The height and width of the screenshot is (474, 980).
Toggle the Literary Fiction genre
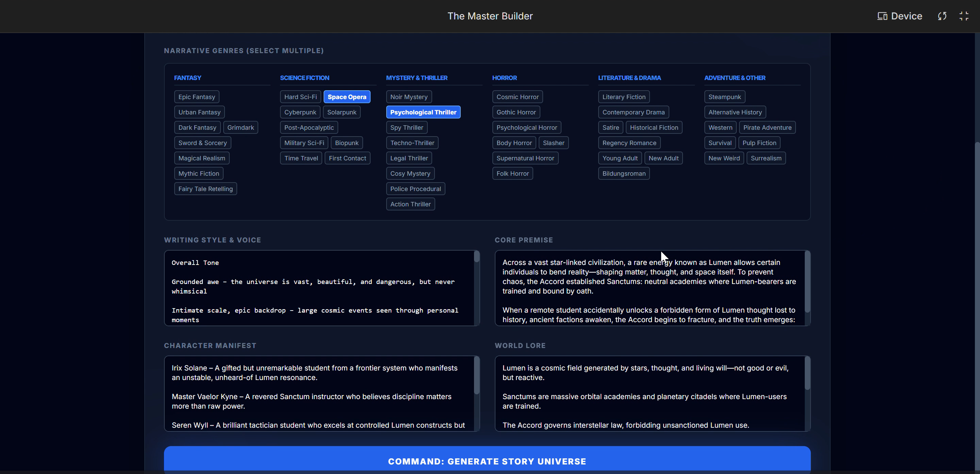pos(623,97)
